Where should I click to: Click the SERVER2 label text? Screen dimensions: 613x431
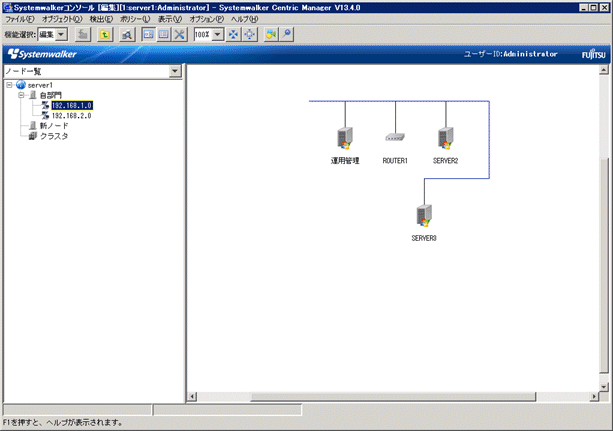click(445, 161)
